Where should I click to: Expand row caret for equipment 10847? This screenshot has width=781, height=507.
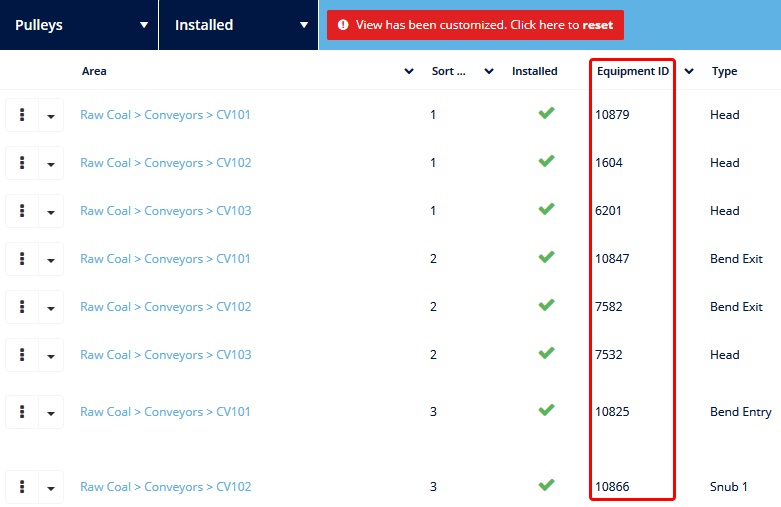[x=51, y=259]
